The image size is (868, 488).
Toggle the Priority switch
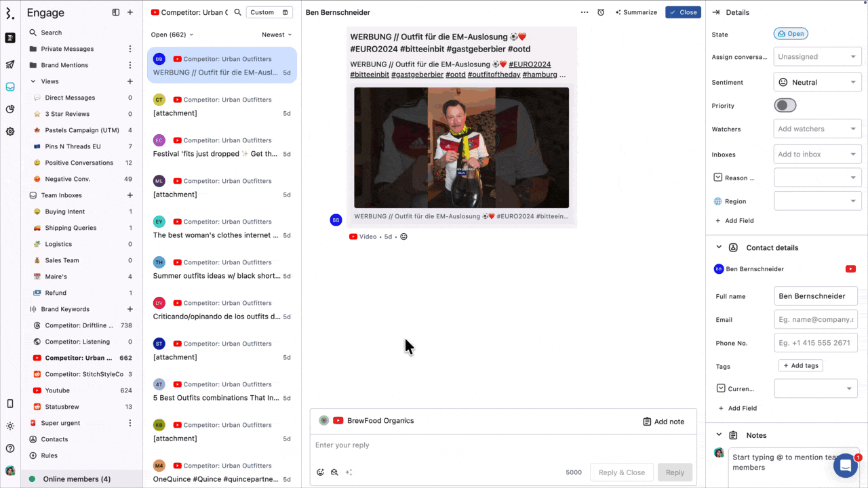785,105
